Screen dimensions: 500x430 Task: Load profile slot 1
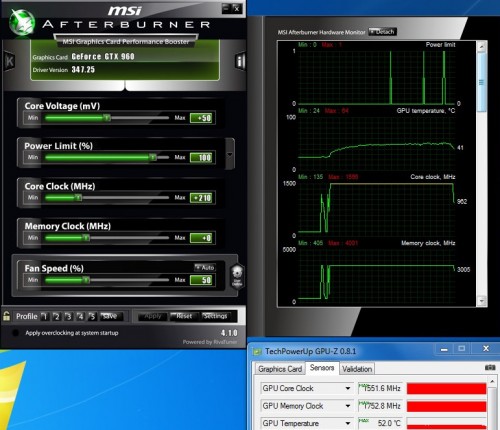point(45,316)
